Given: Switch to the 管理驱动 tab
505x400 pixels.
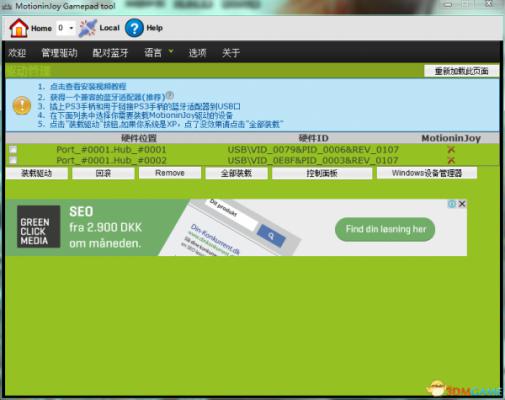Looking at the screenshot, I should 59,53.
